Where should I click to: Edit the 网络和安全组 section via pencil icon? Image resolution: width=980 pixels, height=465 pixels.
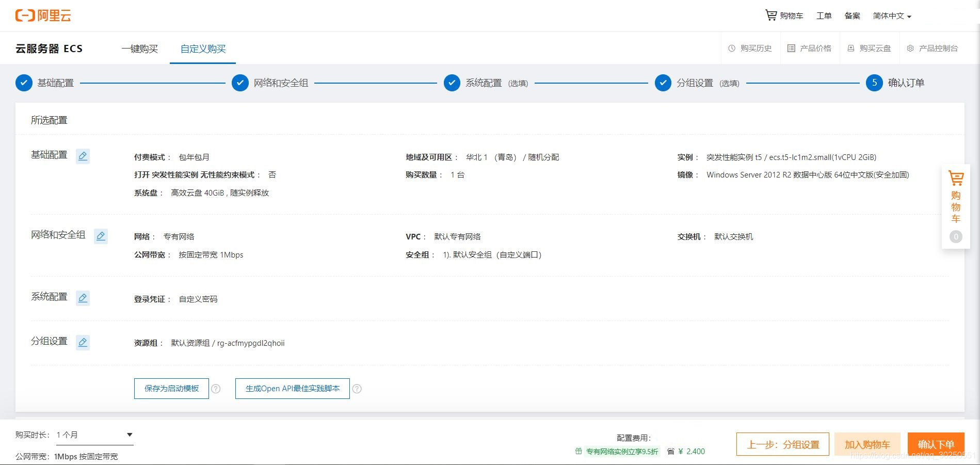coord(101,236)
